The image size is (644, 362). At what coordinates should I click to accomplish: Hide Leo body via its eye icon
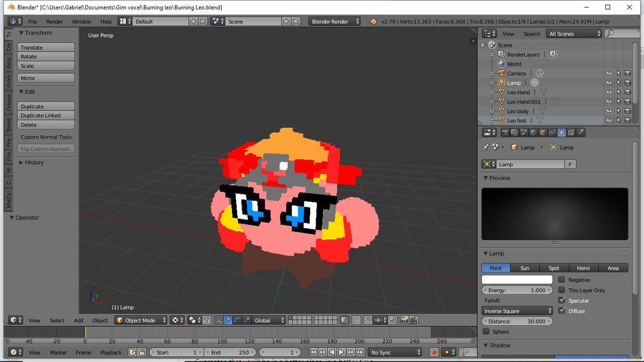pyautogui.click(x=609, y=111)
